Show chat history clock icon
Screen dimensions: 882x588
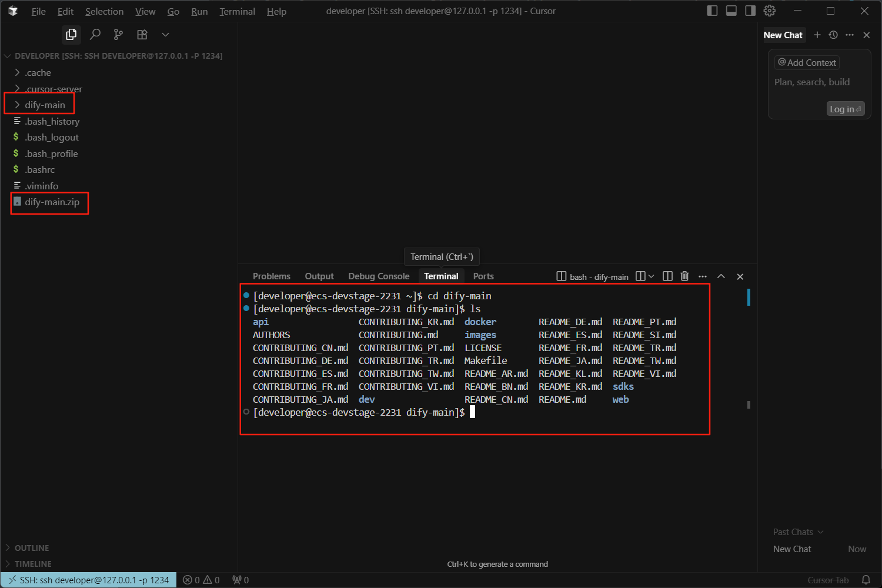click(x=833, y=35)
